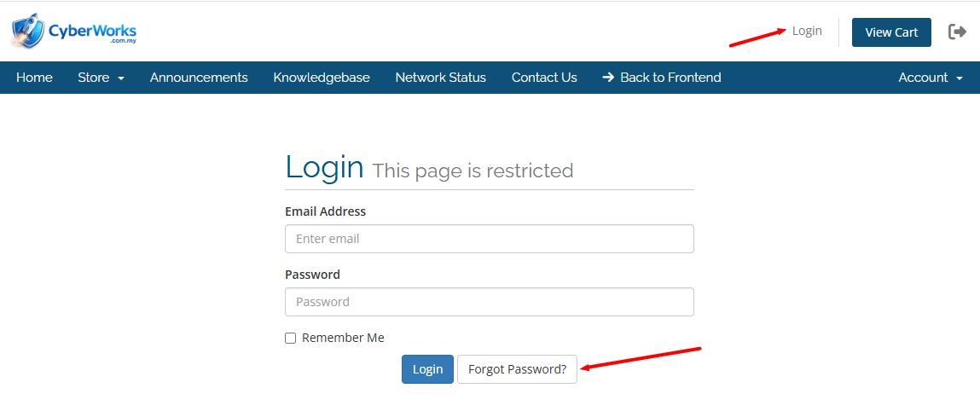The width and height of the screenshot is (980, 417).
Task: Check the Network Status page
Action: coord(440,78)
